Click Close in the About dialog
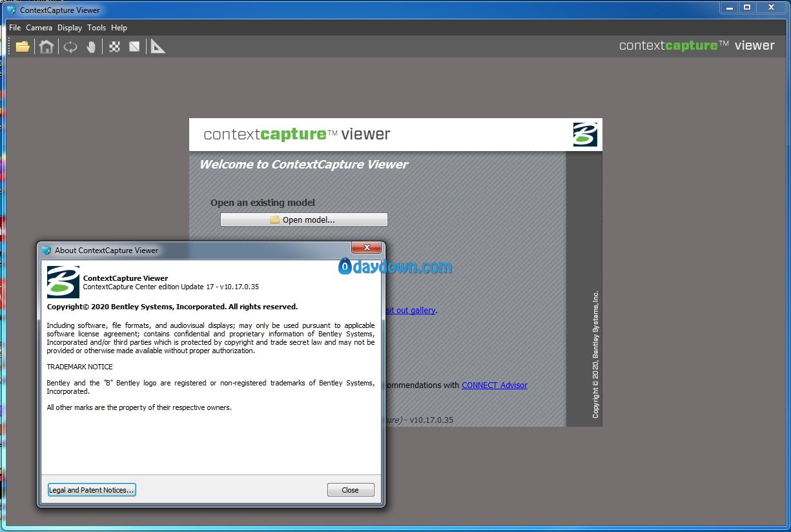This screenshot has height=532, width=791. (x=351, y=490)
